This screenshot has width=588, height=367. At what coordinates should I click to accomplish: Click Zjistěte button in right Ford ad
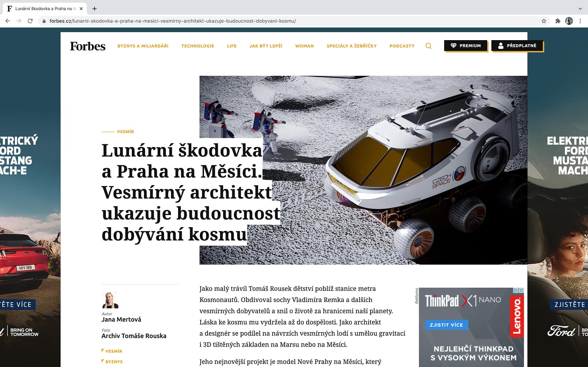point(569,304)
